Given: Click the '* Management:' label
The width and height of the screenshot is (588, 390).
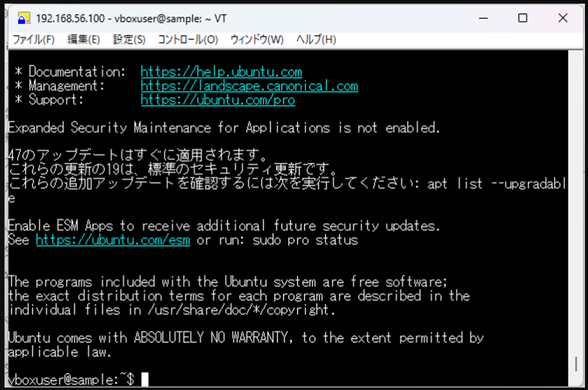Looking at the screenshot, I should coord(59,86).
